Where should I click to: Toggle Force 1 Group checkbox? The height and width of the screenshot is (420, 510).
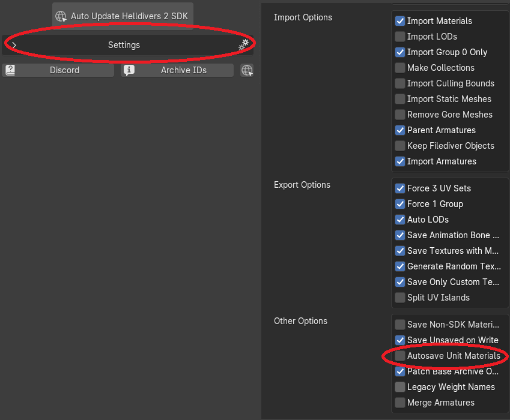point(400,204)
